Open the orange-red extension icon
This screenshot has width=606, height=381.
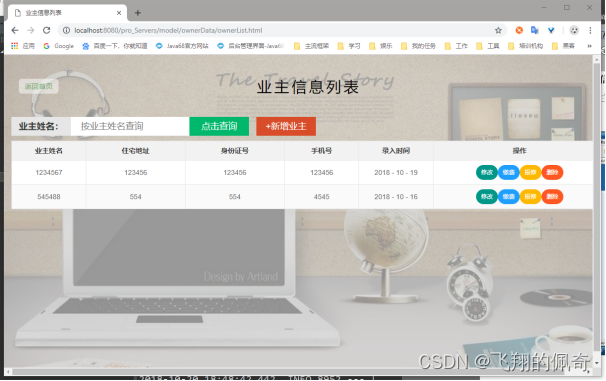(519, 30)
